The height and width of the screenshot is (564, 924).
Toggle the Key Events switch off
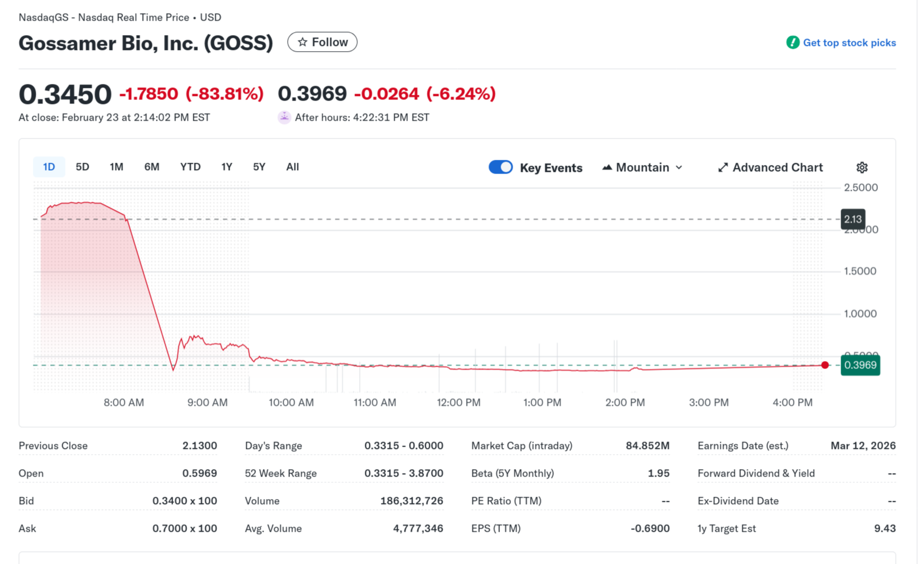501,167
